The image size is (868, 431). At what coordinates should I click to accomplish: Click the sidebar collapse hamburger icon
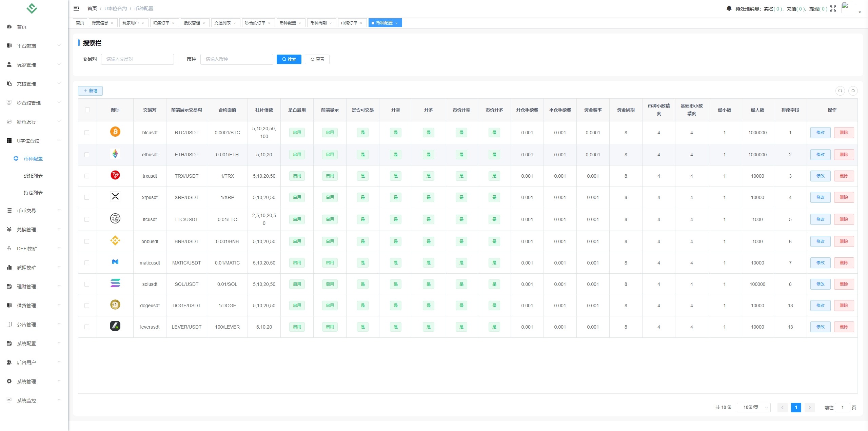coord(76,8)
